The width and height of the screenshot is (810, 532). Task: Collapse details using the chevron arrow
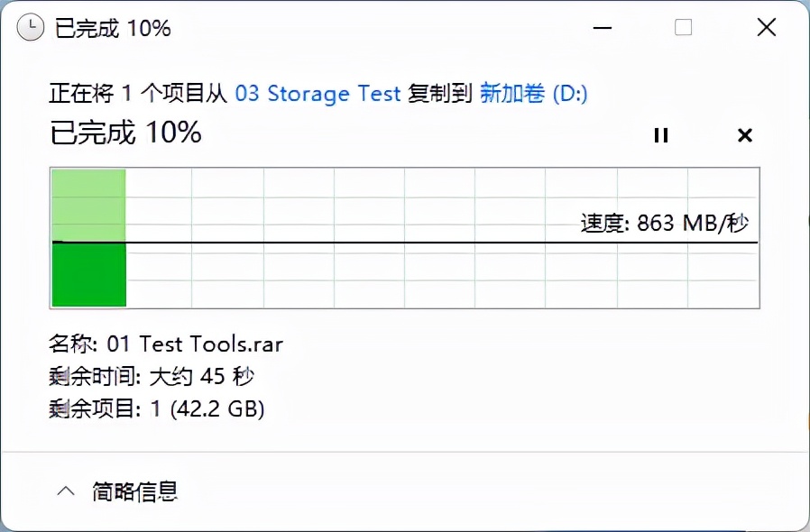point(65,491)
